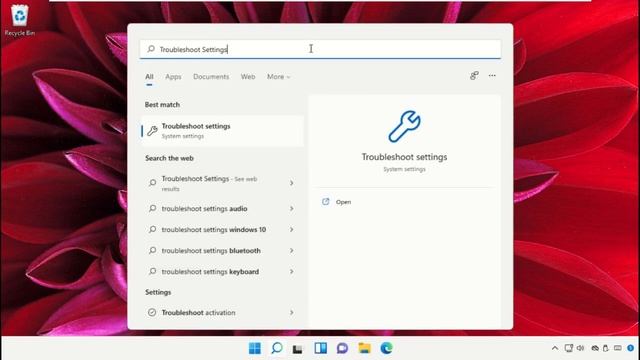Open Task View on the taskbar
640x360 pixels.
298,349
